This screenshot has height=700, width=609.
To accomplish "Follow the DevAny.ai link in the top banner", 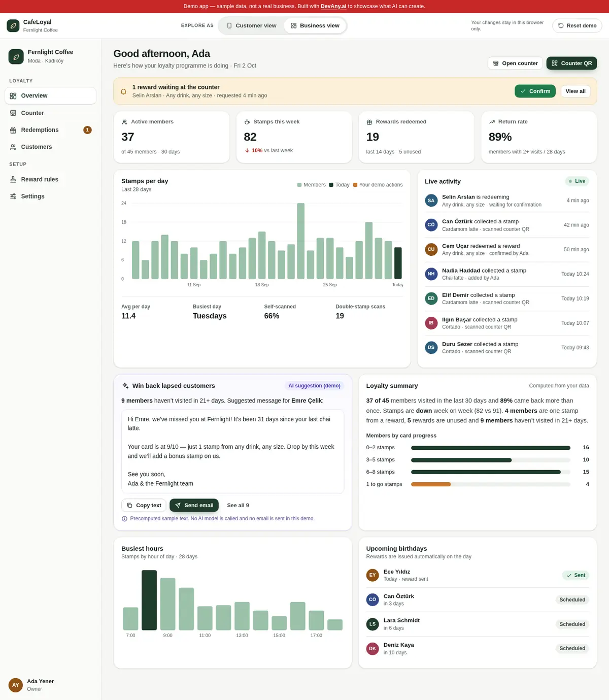I will [333, 7].
